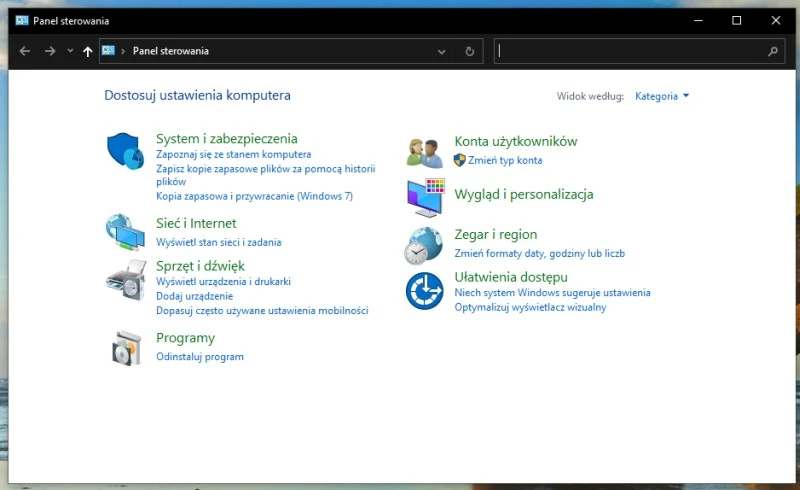Viewport: 800px width, 490px height.
Task: Click the back arrow navigation button
Action: click(x=24, y=51)
